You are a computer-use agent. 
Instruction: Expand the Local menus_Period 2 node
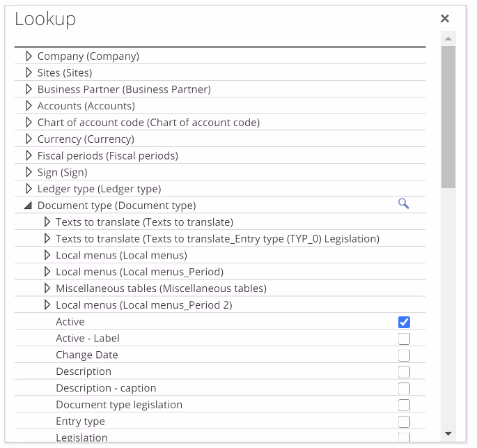(x=47, y=305)
